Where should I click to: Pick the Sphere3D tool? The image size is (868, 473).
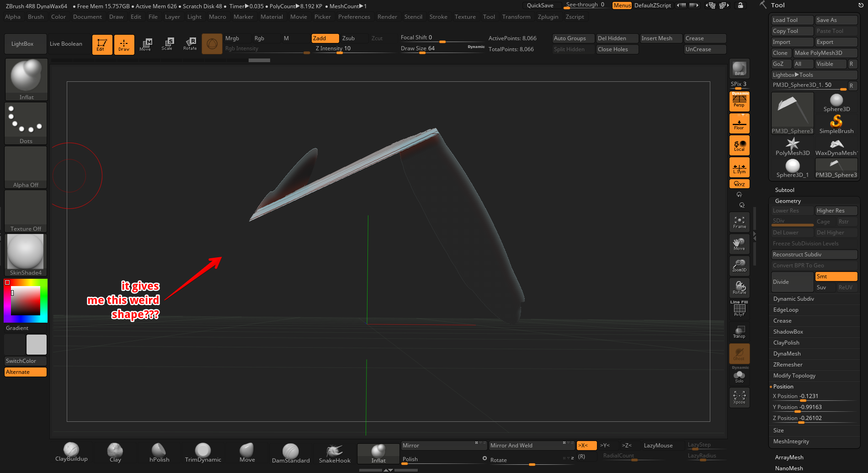pyautogui.click(x=836, y=102)
